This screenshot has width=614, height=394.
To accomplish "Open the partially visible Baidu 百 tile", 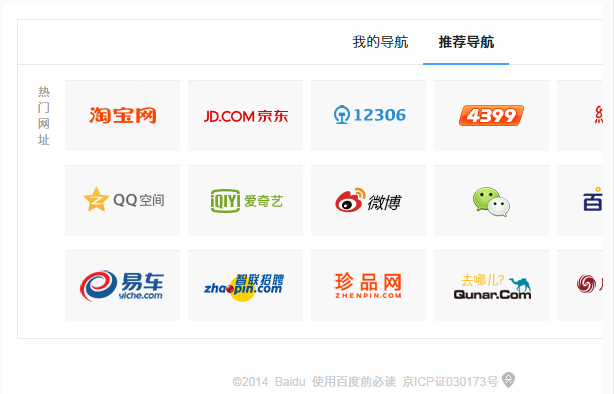I will coord(580,201).
